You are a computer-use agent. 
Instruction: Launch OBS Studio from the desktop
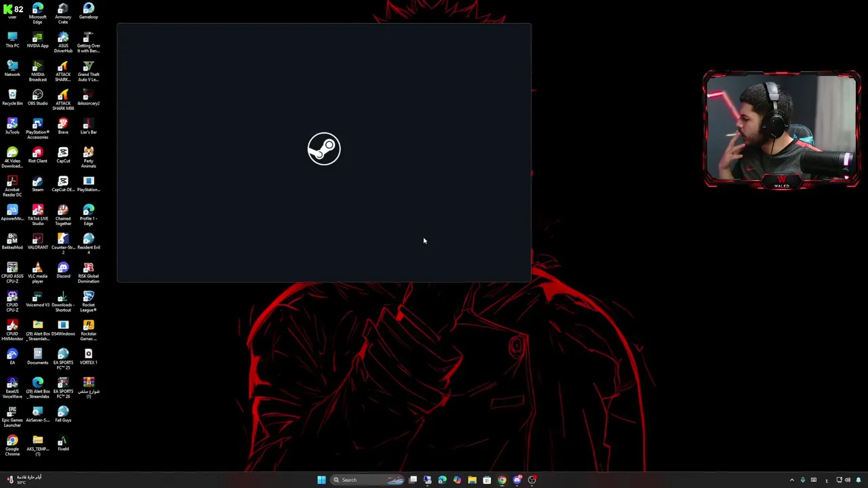(x=37, y=98)
